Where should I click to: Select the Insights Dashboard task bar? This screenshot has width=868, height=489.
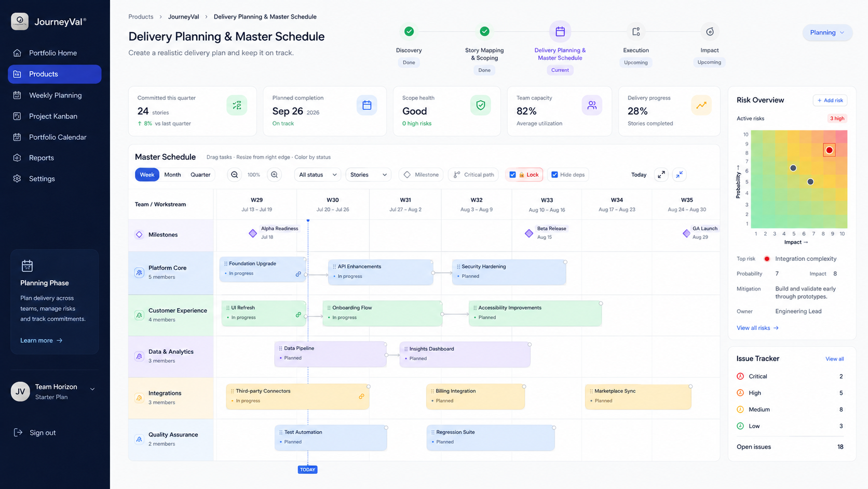click(465, 354)
